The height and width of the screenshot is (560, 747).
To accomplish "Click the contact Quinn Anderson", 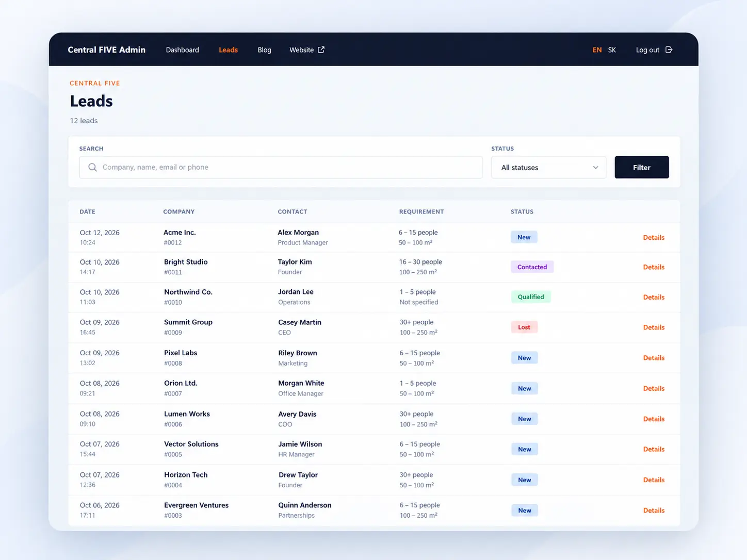I will coord(305,505).
